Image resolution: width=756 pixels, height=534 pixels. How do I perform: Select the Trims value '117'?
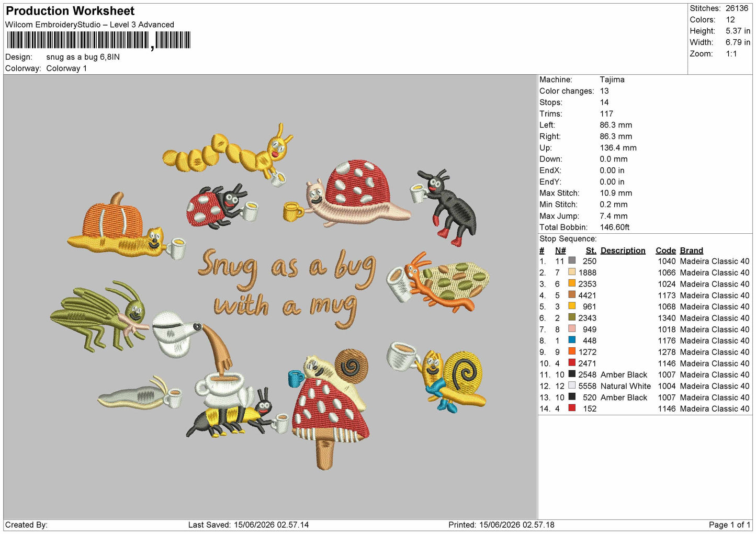[x=606, y=113]
